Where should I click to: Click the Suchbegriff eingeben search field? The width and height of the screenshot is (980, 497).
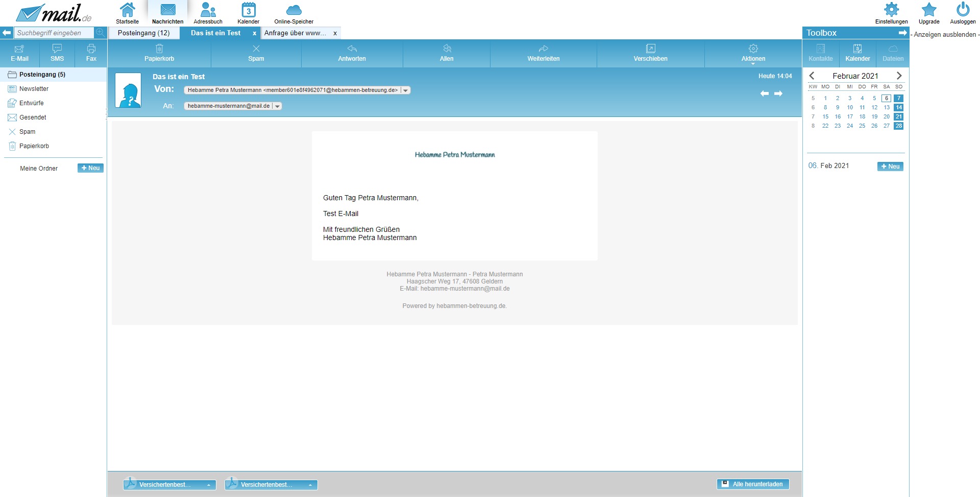coord(54,33)
